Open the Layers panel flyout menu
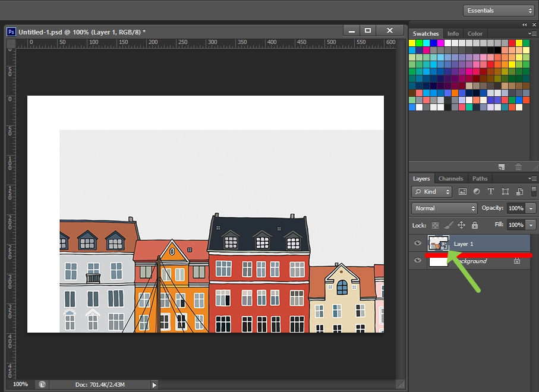539x392 pixels. (x=532, y=178)
